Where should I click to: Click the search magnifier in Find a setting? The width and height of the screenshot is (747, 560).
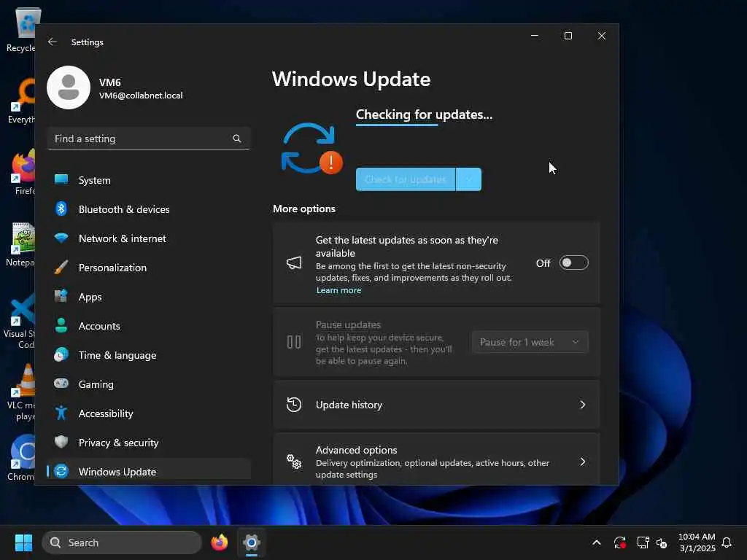pos(237,139)
